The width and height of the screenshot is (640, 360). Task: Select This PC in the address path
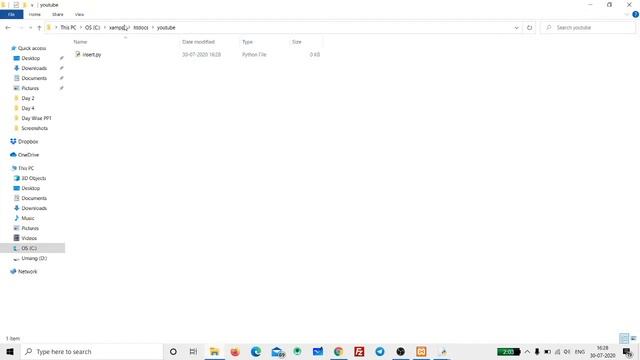pyautogui.click(x=68, y=27)
